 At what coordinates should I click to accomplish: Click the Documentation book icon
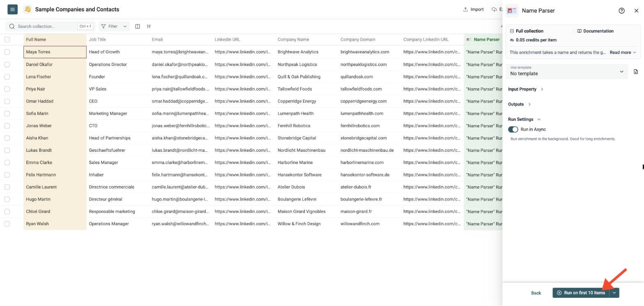click(x=579, y=31)
